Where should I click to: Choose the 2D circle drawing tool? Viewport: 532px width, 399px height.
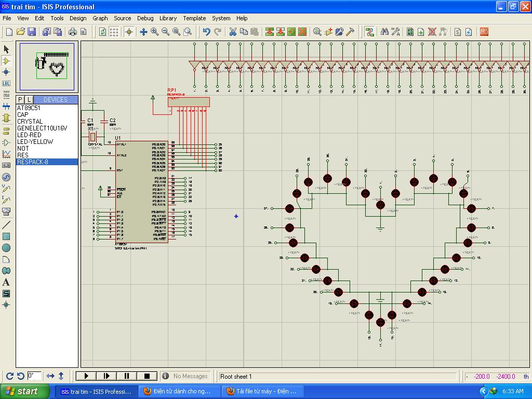[6, 248]
